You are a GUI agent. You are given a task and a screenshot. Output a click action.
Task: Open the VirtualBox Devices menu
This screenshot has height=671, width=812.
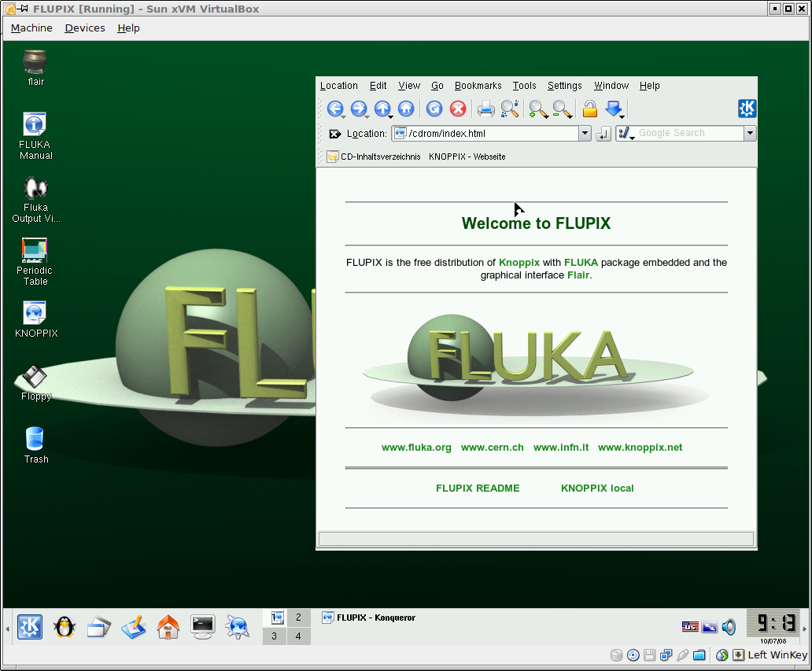tap(85, 28)
